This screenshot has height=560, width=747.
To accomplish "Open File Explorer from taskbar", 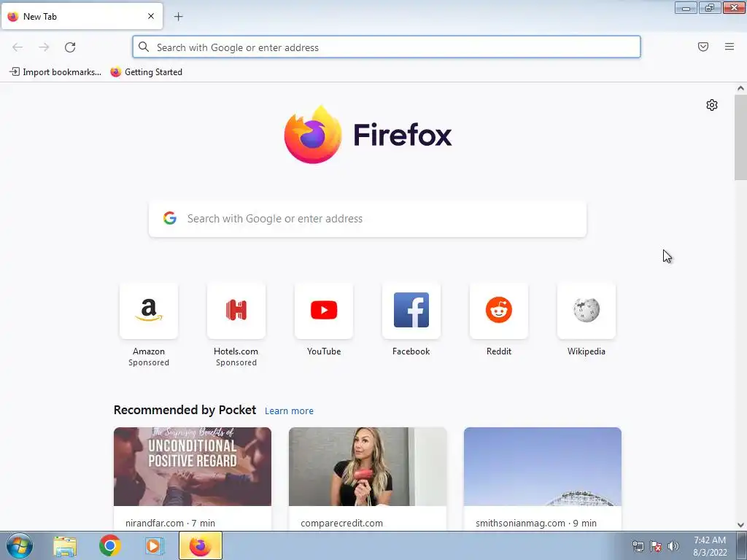I will click(x=65, y=546).
